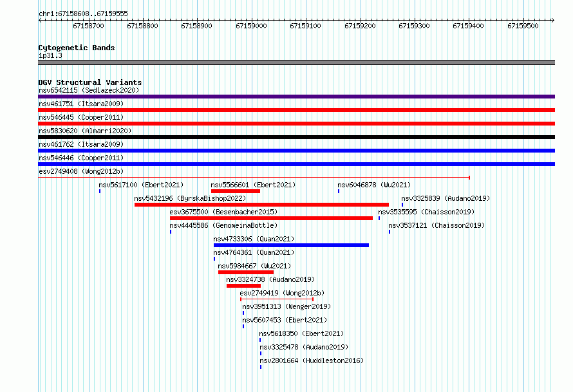
Task: Click the Cytogenetic Bands track title
Action: (77, 48)
